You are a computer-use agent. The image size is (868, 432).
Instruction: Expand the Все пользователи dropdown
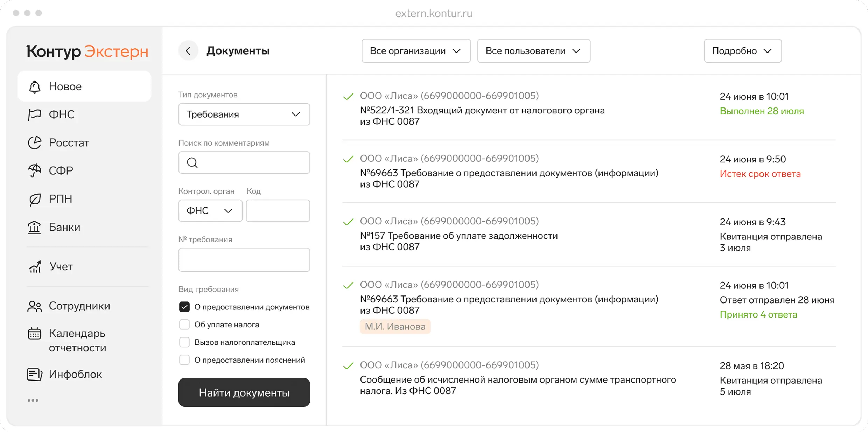click(533, 50)
